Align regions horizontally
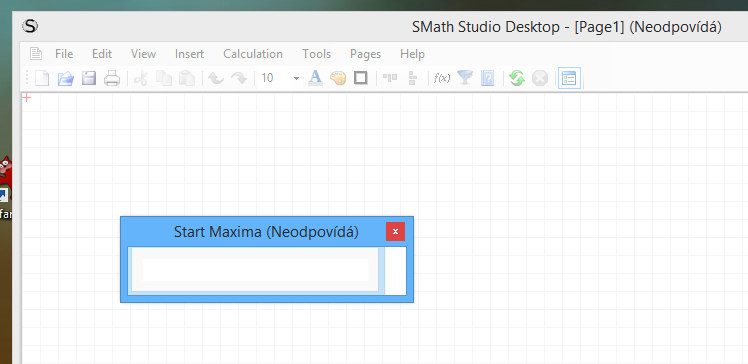Viewport: 748px width, 364px height. point(390,78)
